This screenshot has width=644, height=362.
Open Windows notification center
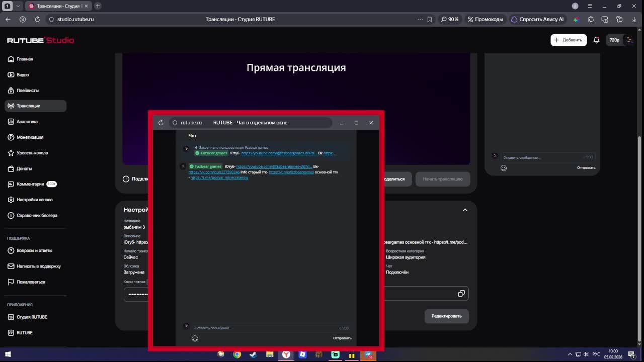point(632,354)
